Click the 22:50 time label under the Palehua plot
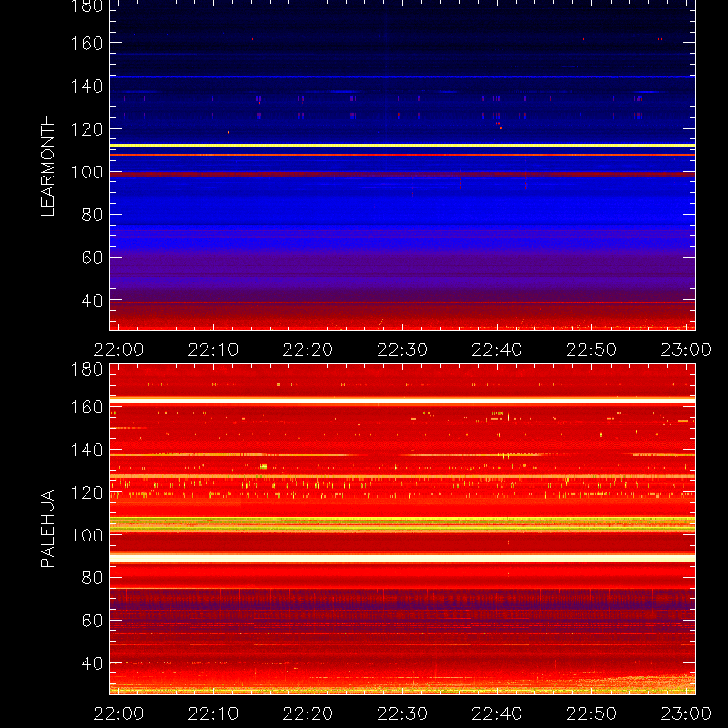The width and height of the screenshot is (728, 728). (x=591, y=713)
